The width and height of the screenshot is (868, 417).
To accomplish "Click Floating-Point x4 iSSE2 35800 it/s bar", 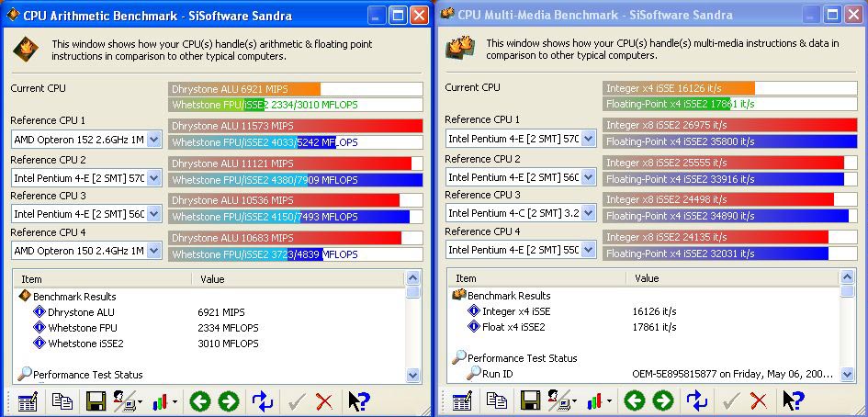I will pos(730,141).
